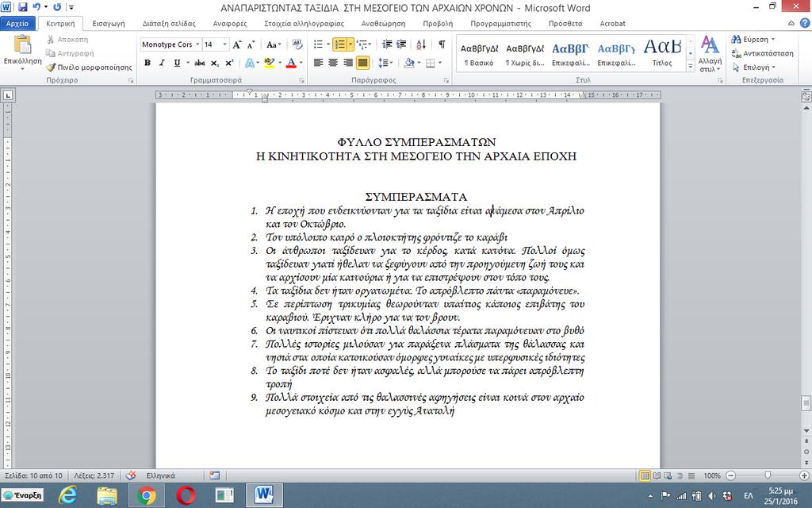Click Αποκοπή cut command
812x508 pixels.
coord(67,40)
